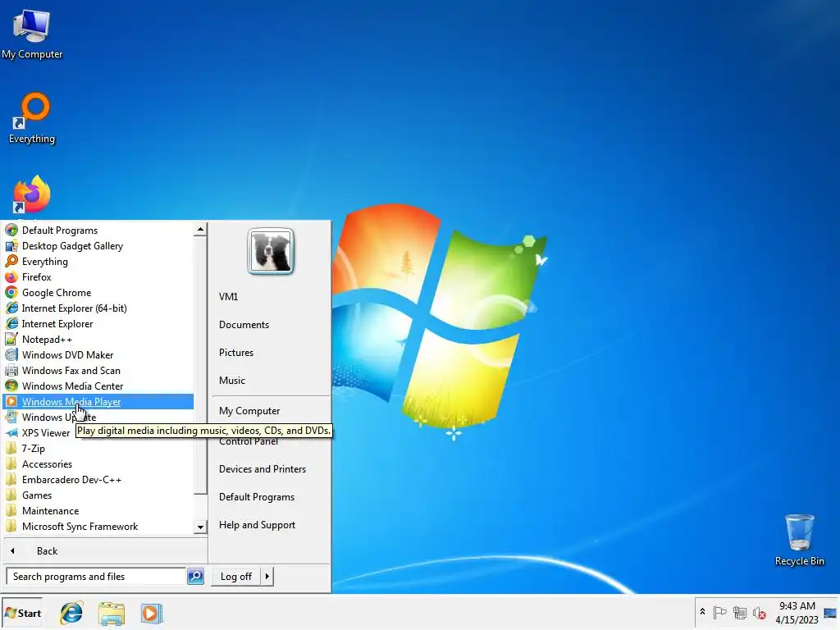Image resolution: width=840 pixels, height=630 pixels.
Task: Click the search magnifier button in Start menu
Action: (x=195, y=577)
